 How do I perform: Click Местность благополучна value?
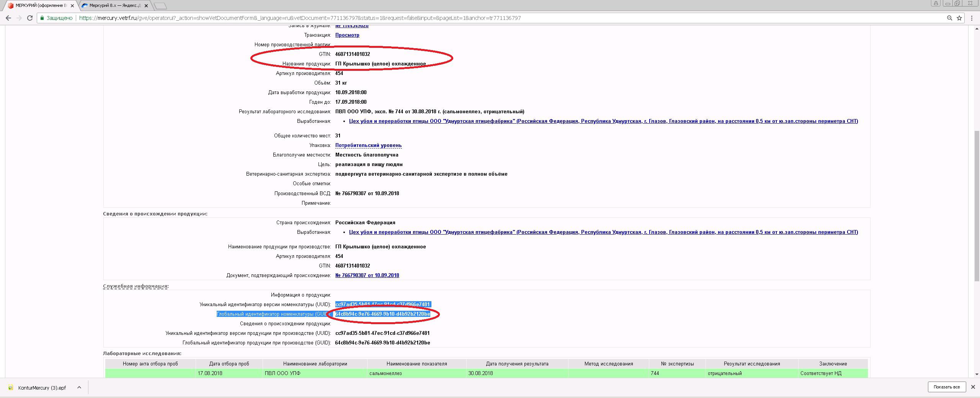(x=367, y=155)
